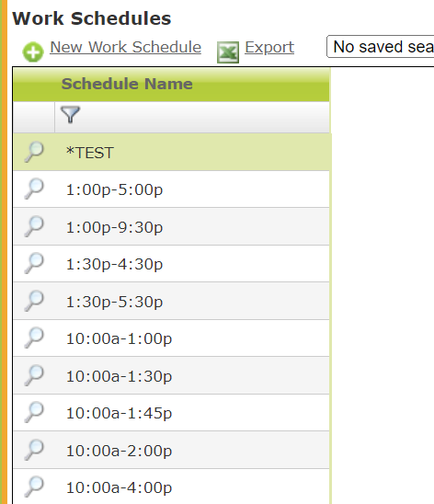Select the 1:30p-5:30p schedule row

click(172, 301)
